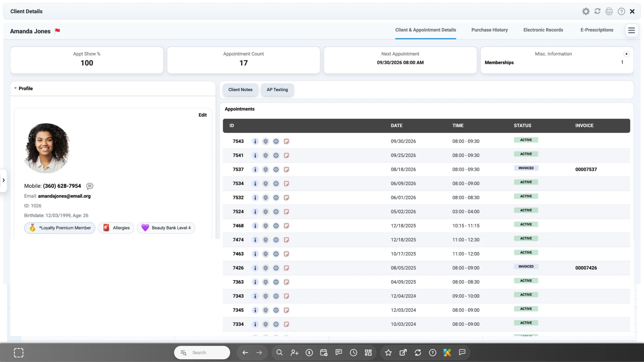Open the hamburger menu beside E-Prescriptions

click(632, 31)
